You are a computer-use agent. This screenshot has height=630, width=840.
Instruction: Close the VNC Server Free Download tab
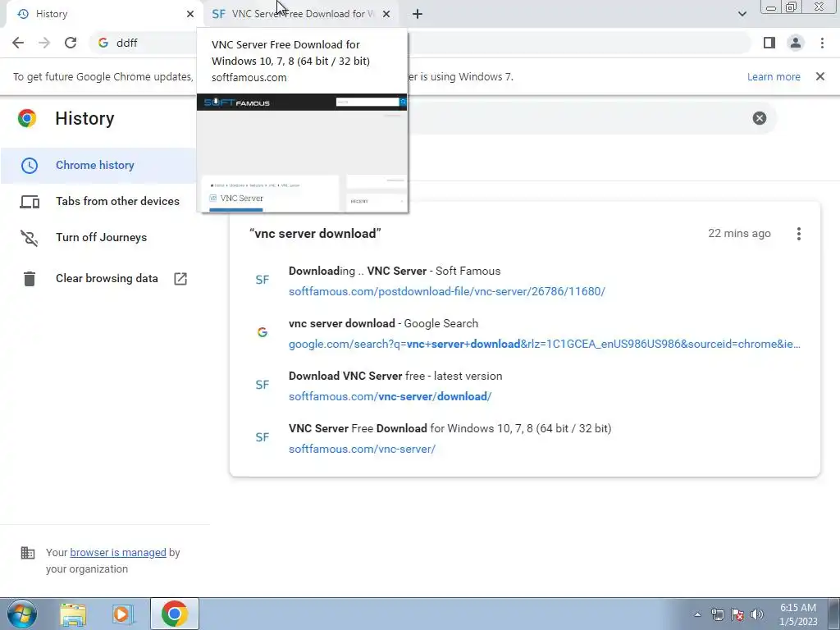386,14
